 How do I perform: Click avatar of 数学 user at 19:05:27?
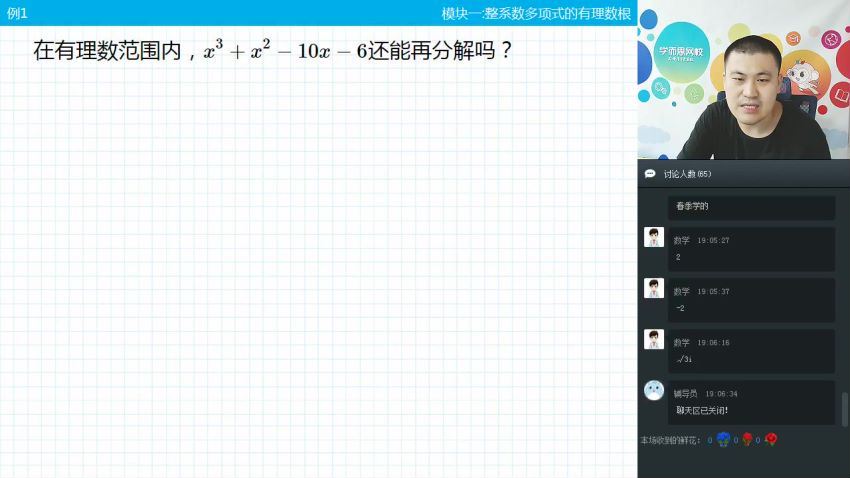coord(654,237)
